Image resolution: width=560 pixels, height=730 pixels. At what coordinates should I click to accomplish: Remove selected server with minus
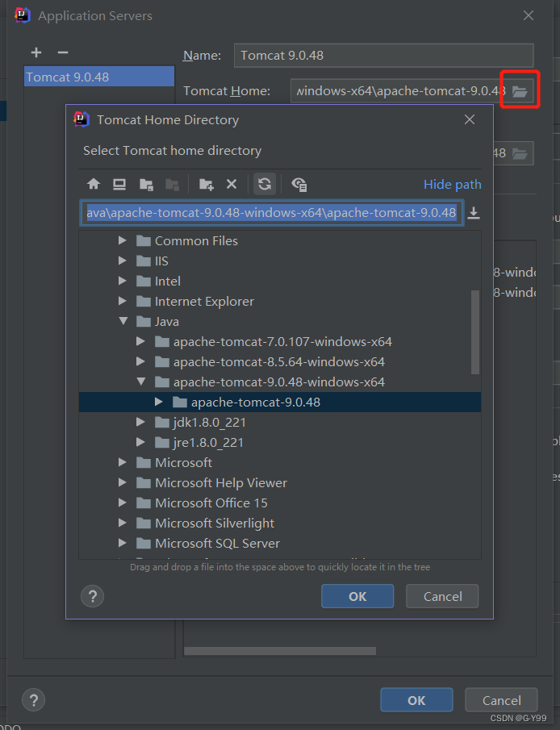[x=63, y=52]
